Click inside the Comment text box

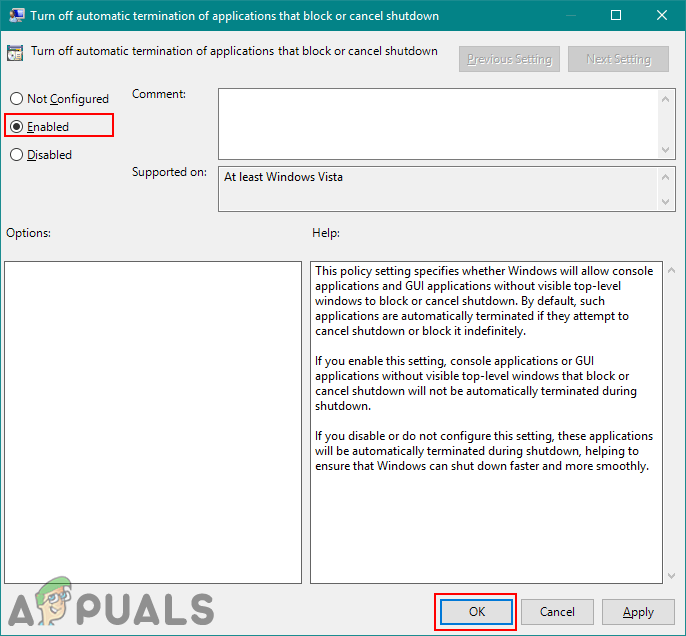tap(438, 124)
